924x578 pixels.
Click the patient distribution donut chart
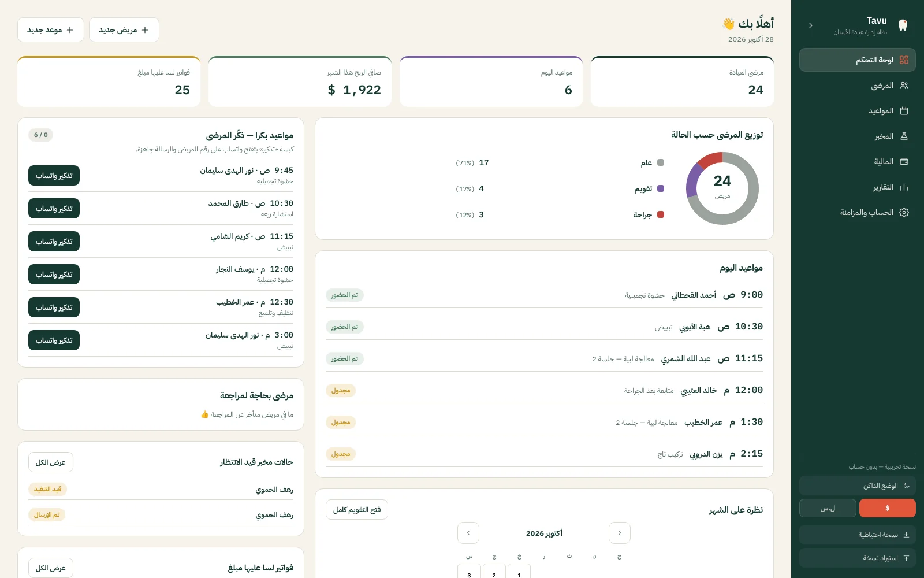click(722, 188)
